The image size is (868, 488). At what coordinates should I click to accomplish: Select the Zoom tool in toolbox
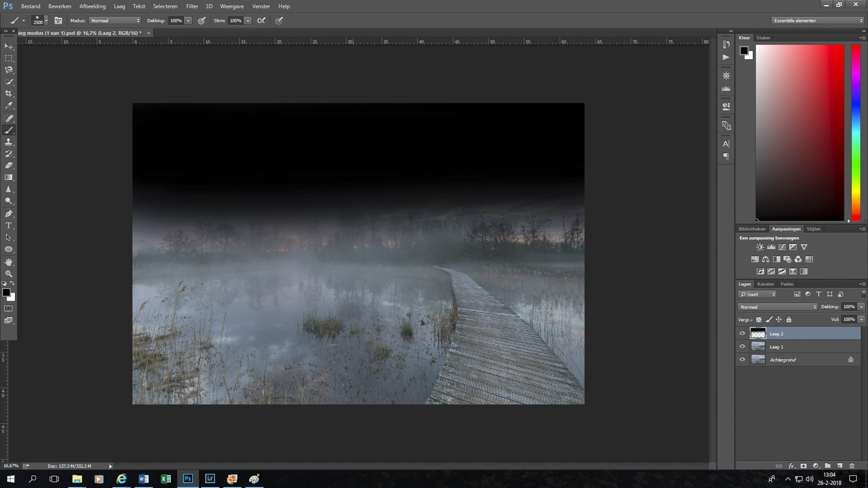(x=9, y=274)
